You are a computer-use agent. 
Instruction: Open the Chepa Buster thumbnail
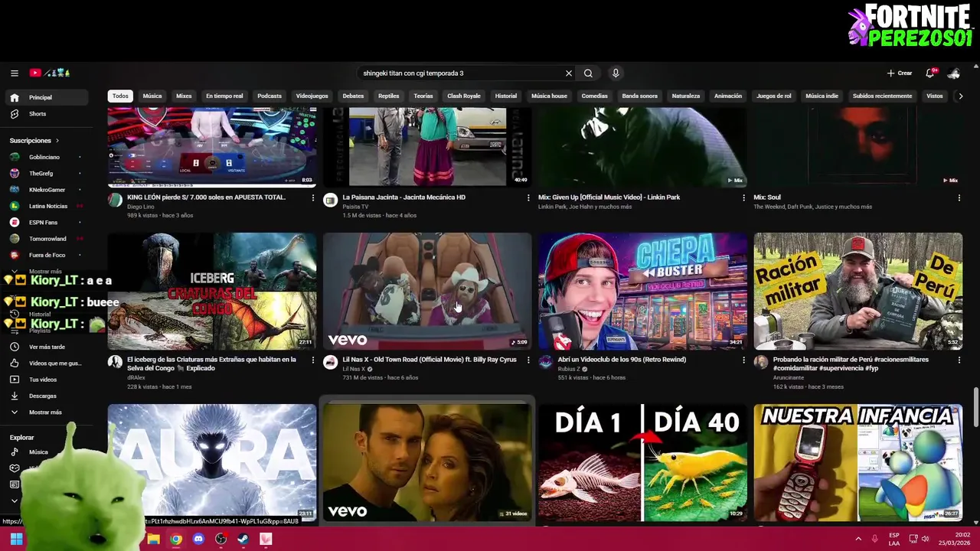pyautogui.click(x=642, y=292)
